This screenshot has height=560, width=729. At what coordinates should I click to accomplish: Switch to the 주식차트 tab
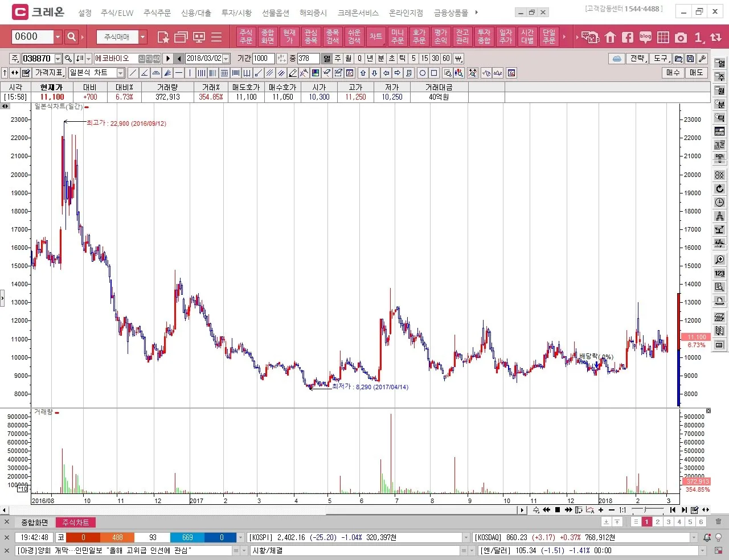click(76, 522)
